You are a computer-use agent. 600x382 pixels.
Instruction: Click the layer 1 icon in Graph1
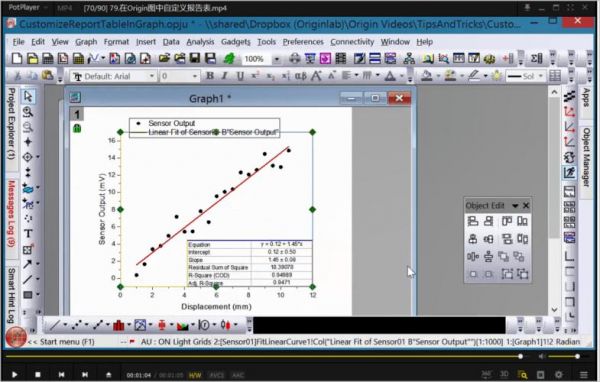[x=77, y=114]
